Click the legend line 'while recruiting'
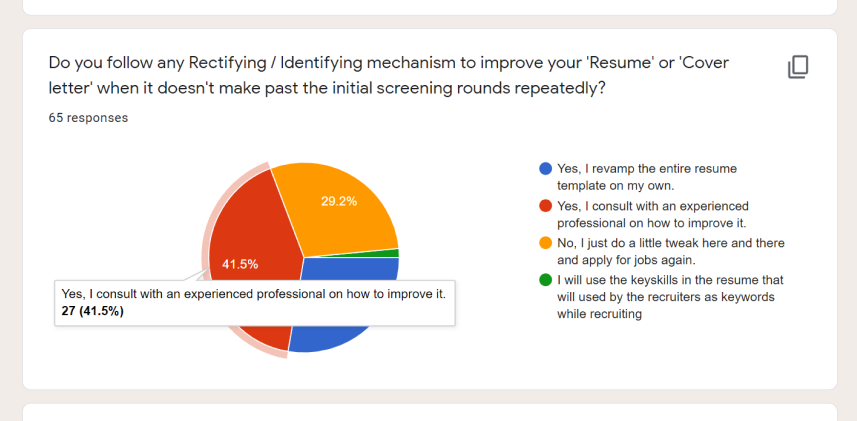The height and width of the screenshot is (421, 857). 599,314
